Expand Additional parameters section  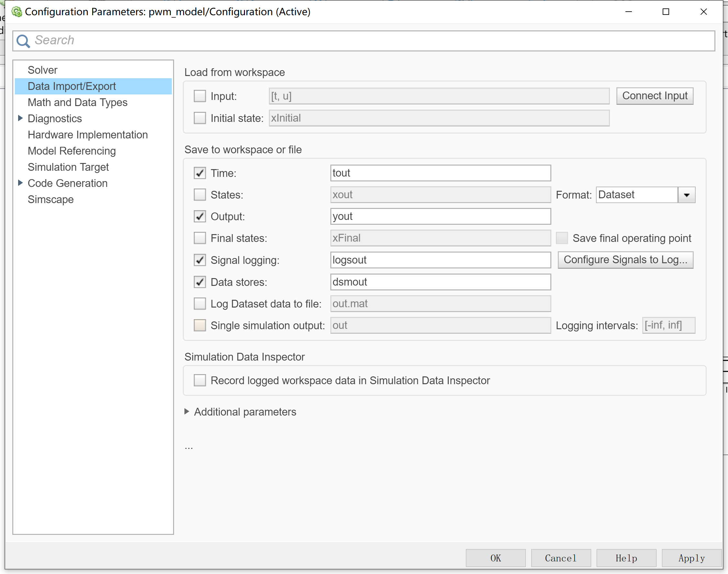point(187,411)
